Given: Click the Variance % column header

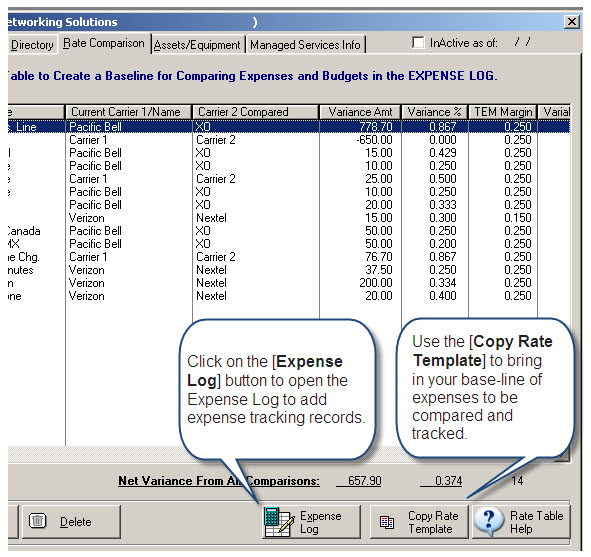Looking at the screenshot, I should [434, 112].
